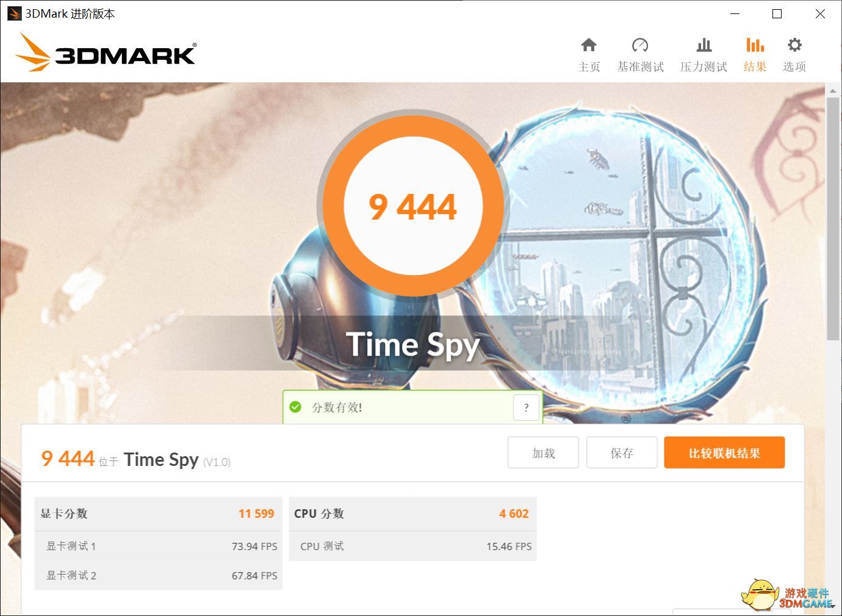Click the scrollbar up arrow

[x=833, y=91]
